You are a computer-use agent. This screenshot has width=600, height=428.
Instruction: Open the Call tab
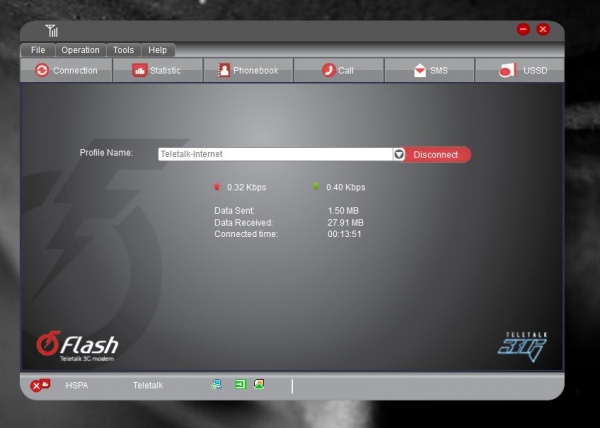(x=339, y=70)
